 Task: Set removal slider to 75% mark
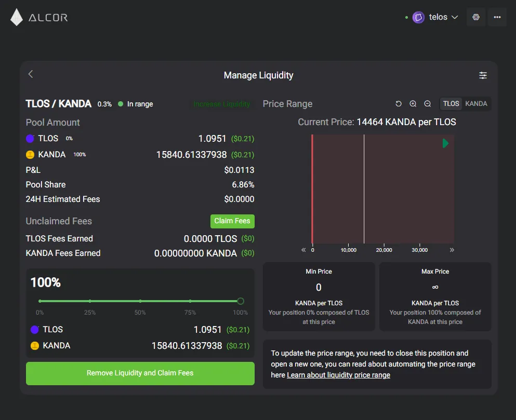190,301
